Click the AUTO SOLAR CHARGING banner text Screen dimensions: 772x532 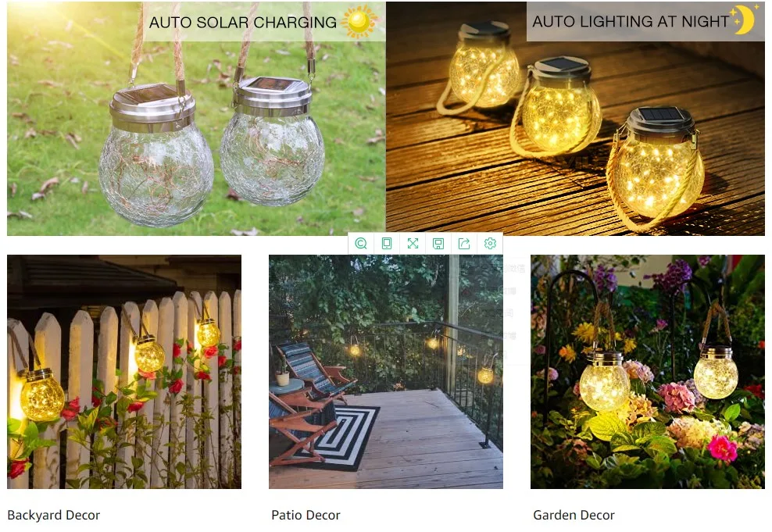point(243,23)
